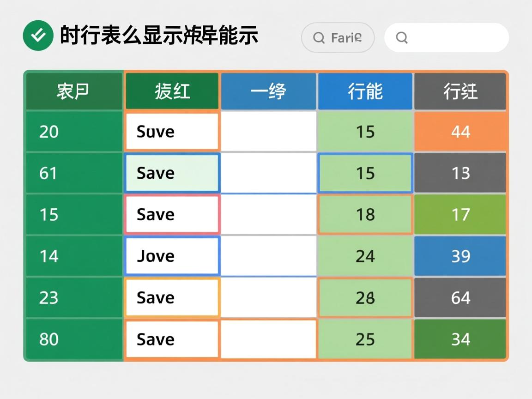
Task: Expand the orange-framed 28 cell
Action: point(365,297)
